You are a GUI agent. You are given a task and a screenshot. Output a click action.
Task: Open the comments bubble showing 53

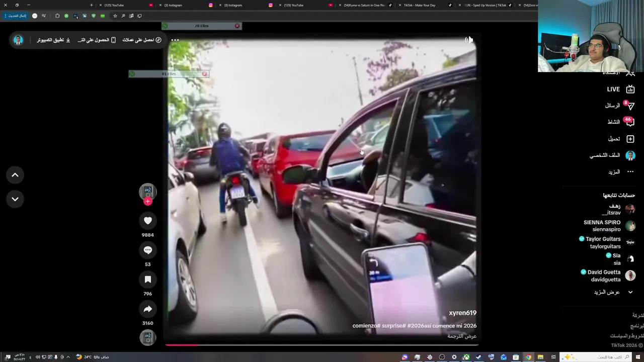point(148,250)
